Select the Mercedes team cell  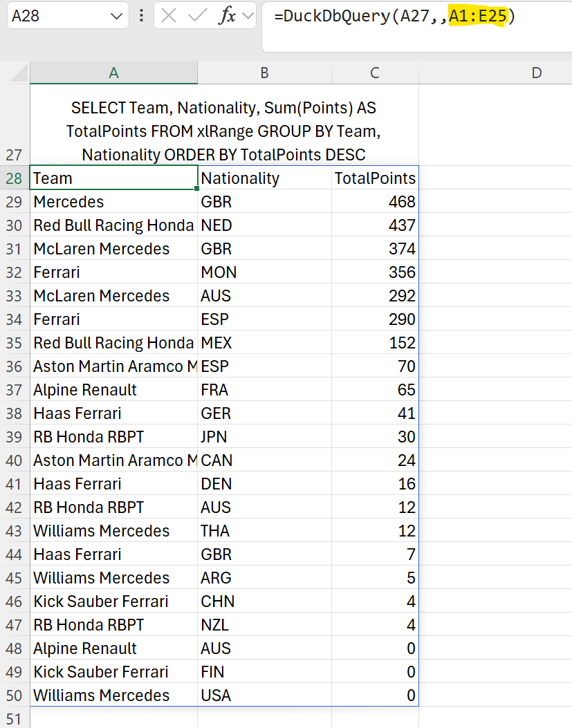coord(113,202)
